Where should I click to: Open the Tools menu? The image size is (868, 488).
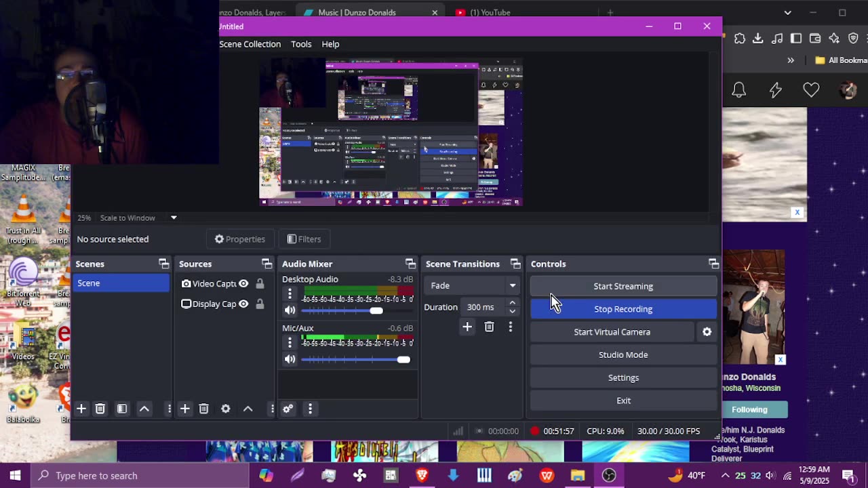pyautogui.click(x=301, y=44)
